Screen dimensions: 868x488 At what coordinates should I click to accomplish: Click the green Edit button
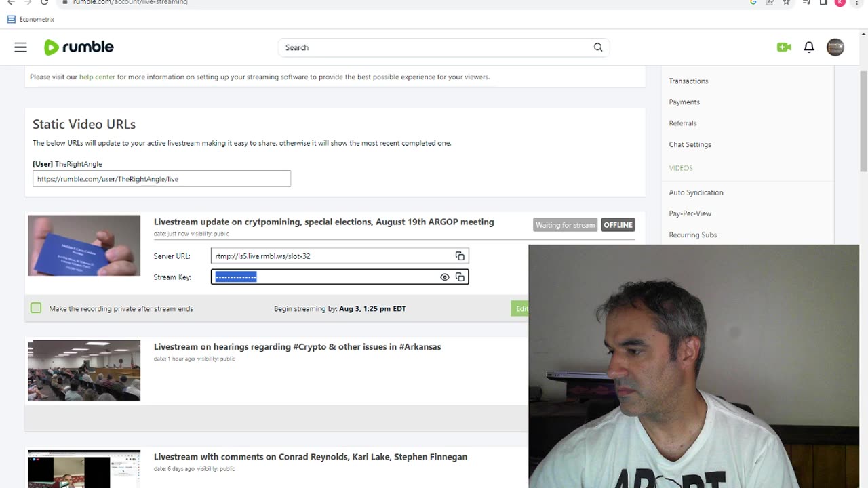tap(520, 308)
